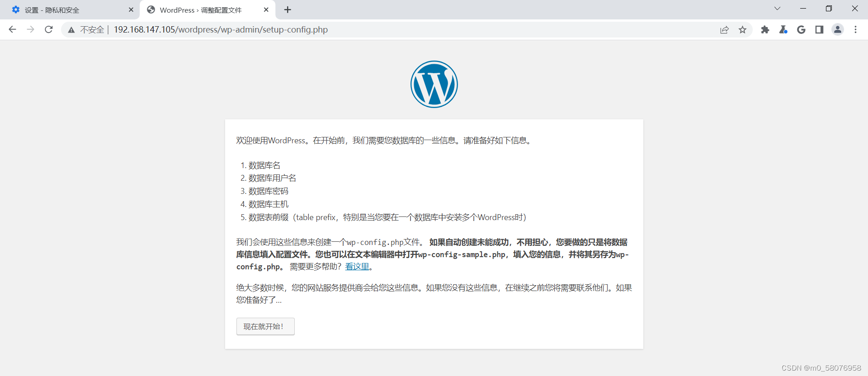Share this page via share icon
This screenshot has height=376, width=868.
click(x=724, y=30)
